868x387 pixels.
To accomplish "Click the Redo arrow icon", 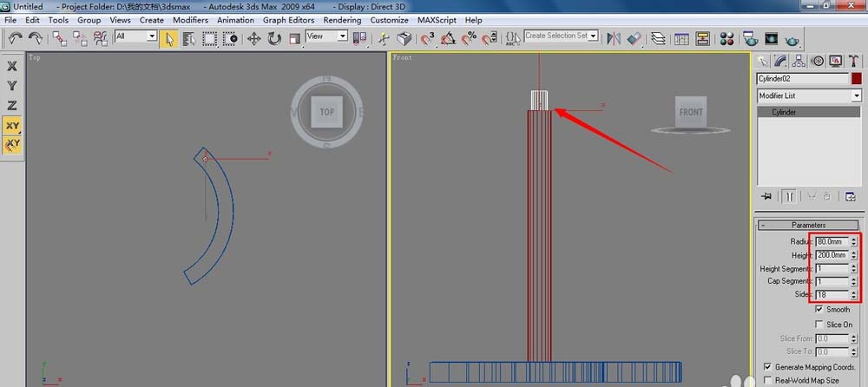I will click(36, 38).
